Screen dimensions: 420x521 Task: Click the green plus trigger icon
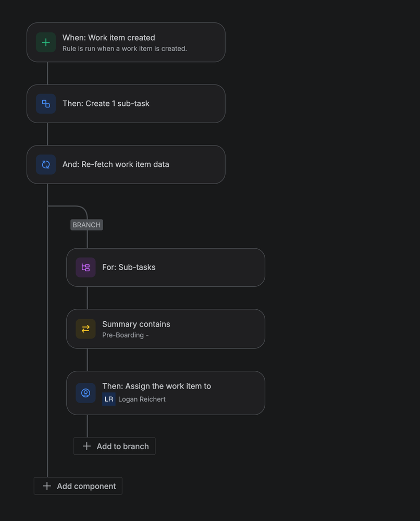pyautogui.click(x=46, y=43)
